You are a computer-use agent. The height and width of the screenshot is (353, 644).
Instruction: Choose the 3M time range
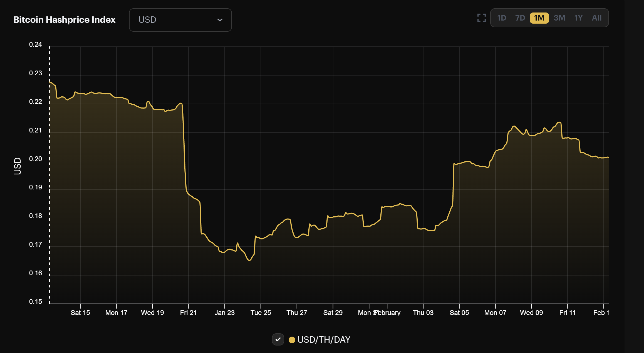point(559,18)
